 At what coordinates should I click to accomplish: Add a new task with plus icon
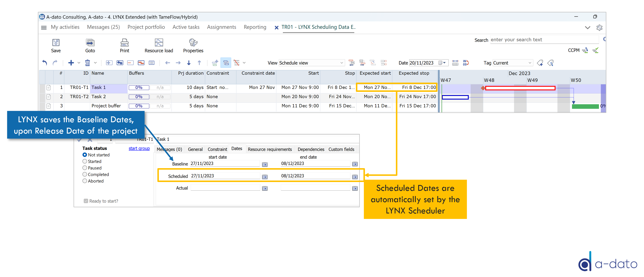pyautogui.click(x=71, y=63)
